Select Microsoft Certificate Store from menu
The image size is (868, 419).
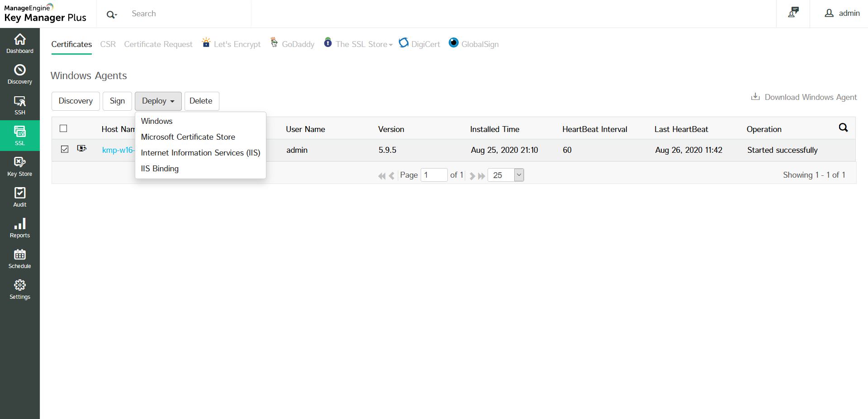coord(188,137)
